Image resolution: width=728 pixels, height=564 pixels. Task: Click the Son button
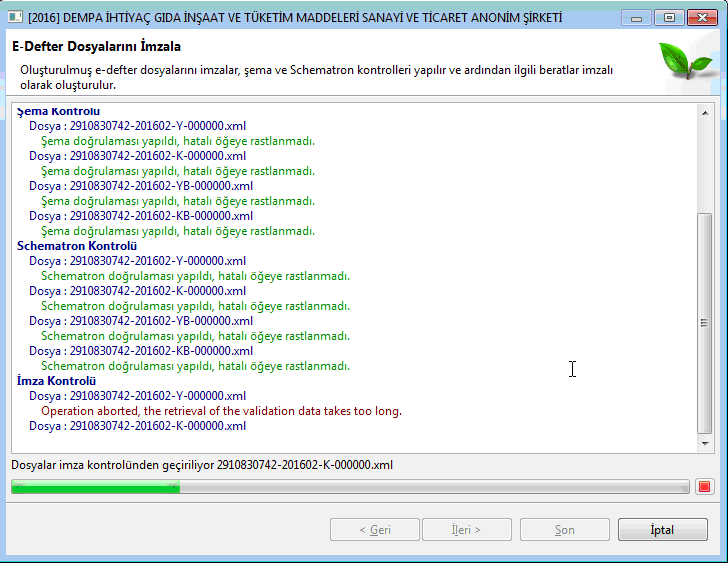[x=564, y=530]
